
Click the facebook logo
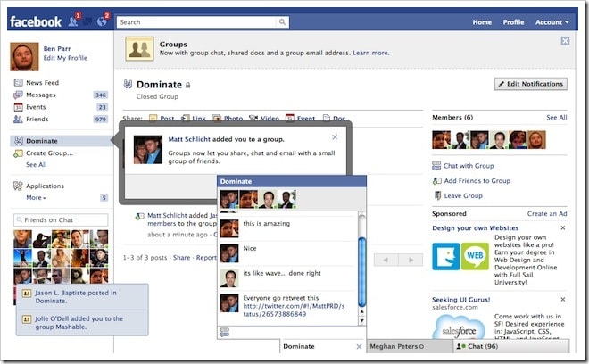[36, 21]
